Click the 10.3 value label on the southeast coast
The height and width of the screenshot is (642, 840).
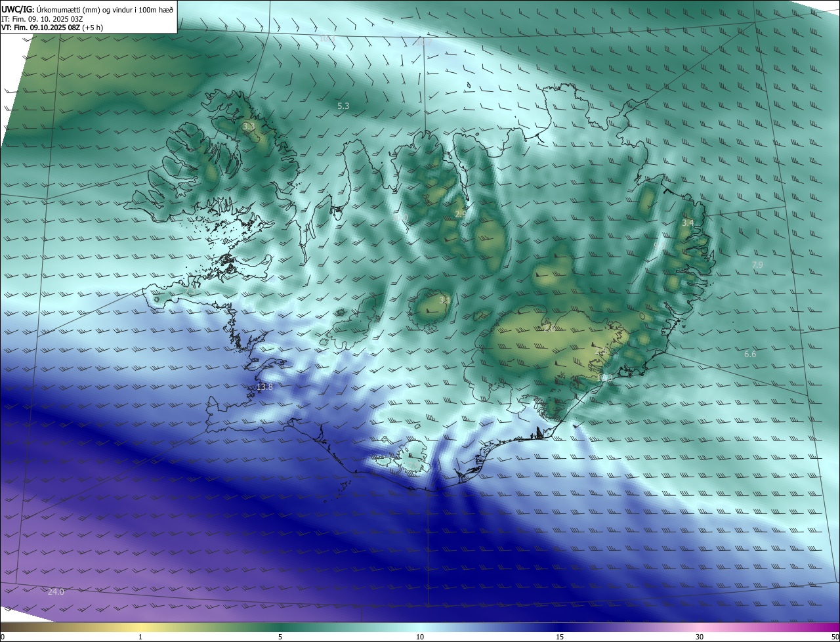click(x=604, y=378)
